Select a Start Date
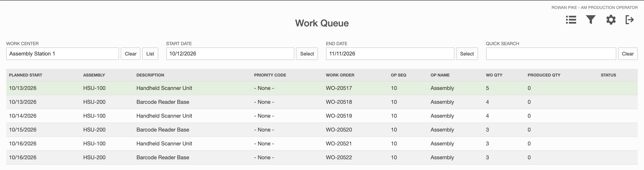Viewport: 644px width, 170px height. [x=307, y=54]
